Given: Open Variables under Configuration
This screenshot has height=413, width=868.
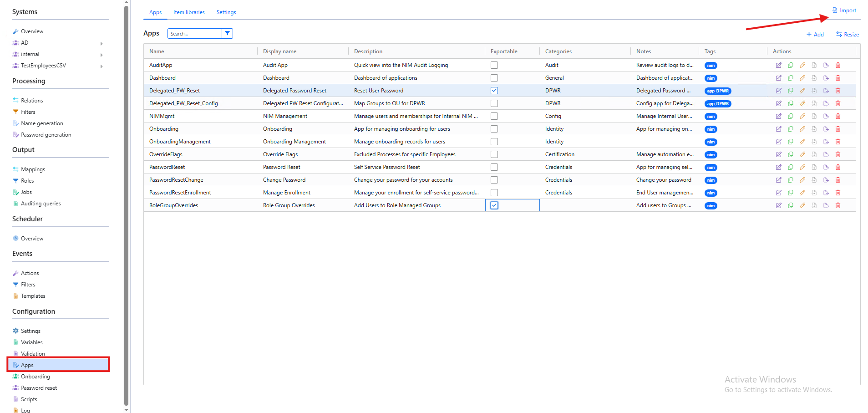Looking at the screenshot, I should pyautogui.click(x=31, y=342).
